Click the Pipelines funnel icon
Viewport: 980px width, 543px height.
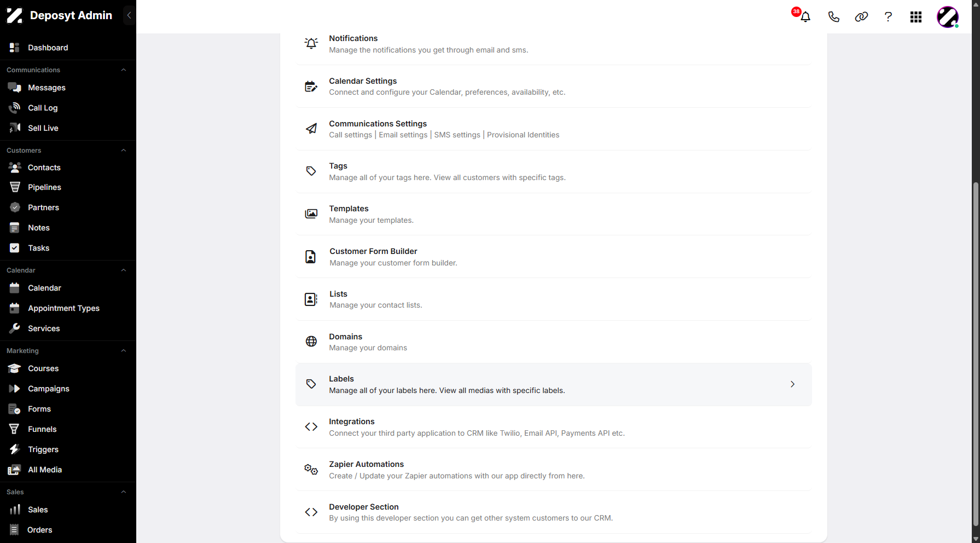tap(15, 187)
